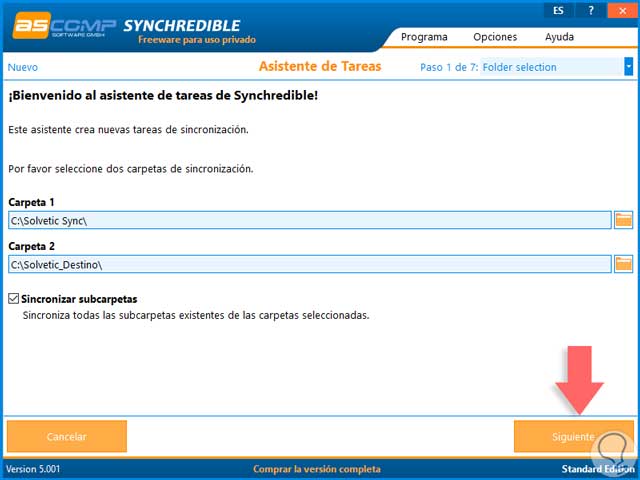Focus the Carpeta 1 path field
Image resolution: width=640 pixels, height=480 pixels.
point(310,220)
